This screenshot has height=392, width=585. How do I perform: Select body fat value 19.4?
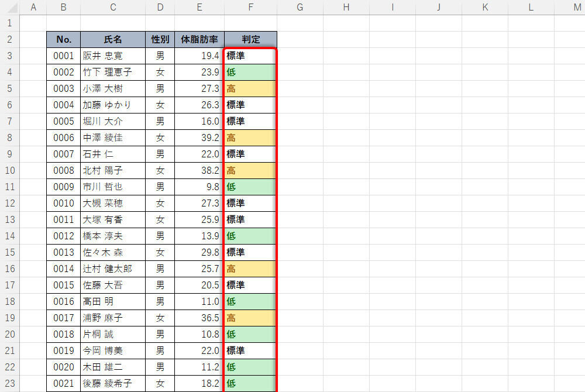click(x=199, y=56)
